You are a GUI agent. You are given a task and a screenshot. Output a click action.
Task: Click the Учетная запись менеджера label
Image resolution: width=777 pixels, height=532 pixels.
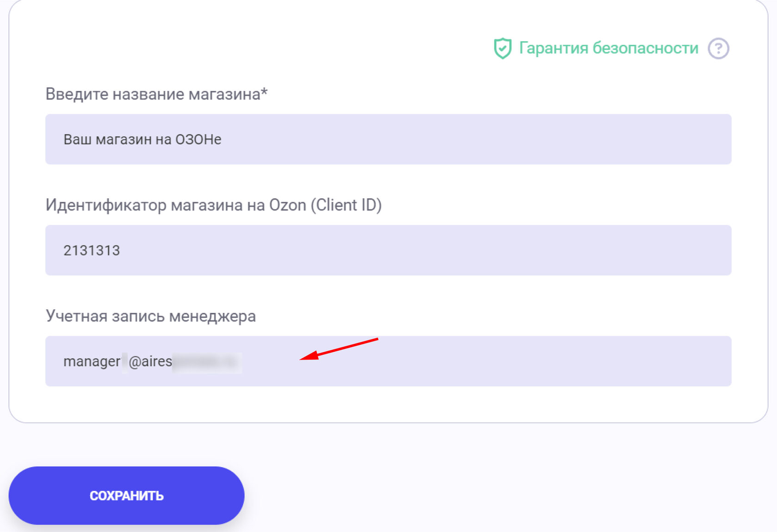(150, 316)
